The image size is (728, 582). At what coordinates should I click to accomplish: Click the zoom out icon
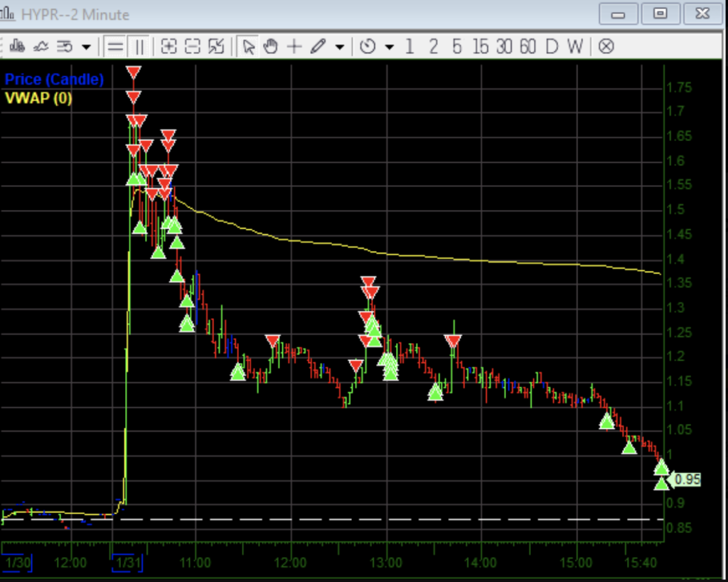[192, 46]
